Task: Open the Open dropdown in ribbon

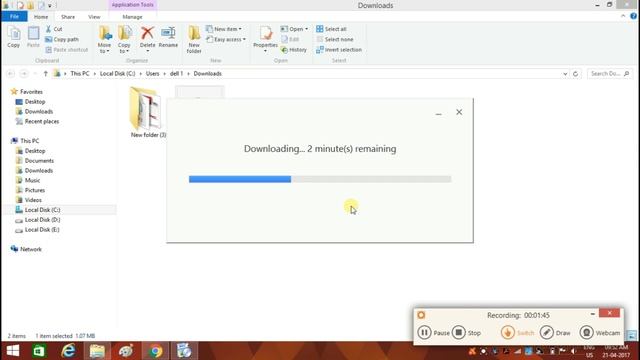Action: 294,29
